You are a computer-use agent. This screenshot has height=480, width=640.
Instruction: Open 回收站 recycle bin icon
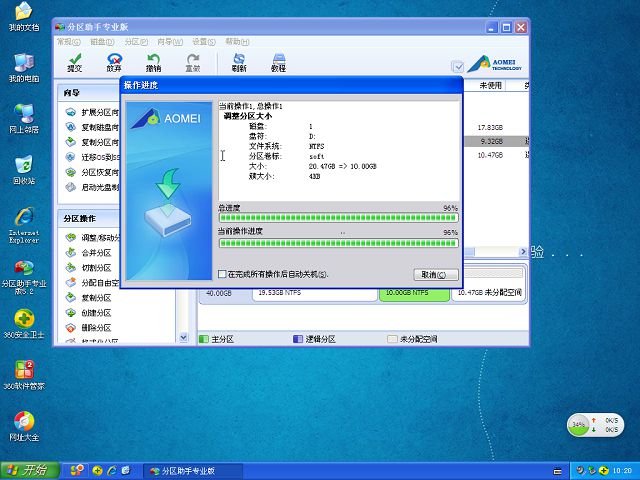24,170
